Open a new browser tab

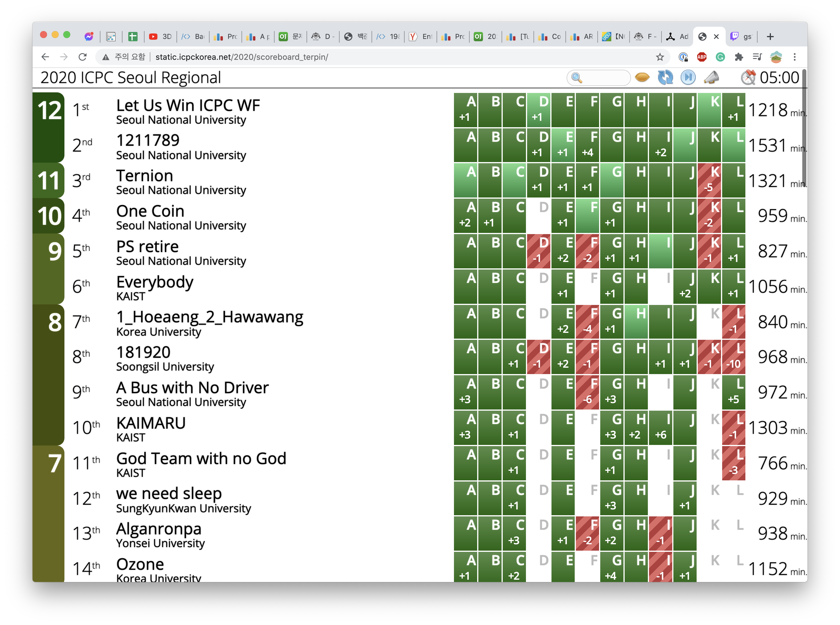click(770, 37)
